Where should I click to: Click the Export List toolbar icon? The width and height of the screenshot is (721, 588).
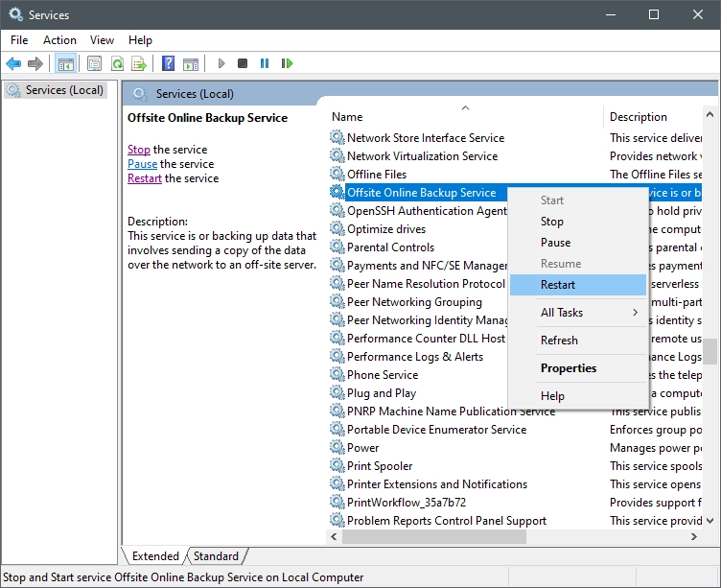(139, 63)
